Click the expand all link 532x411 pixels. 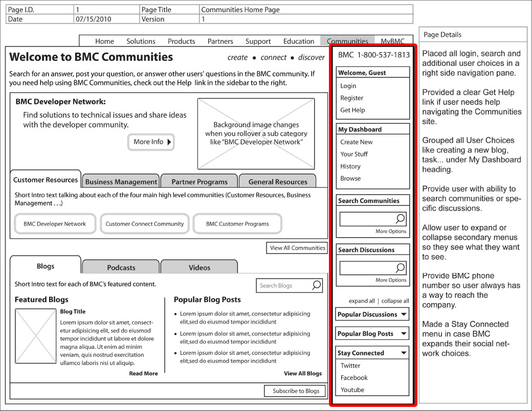coord(362,301)
